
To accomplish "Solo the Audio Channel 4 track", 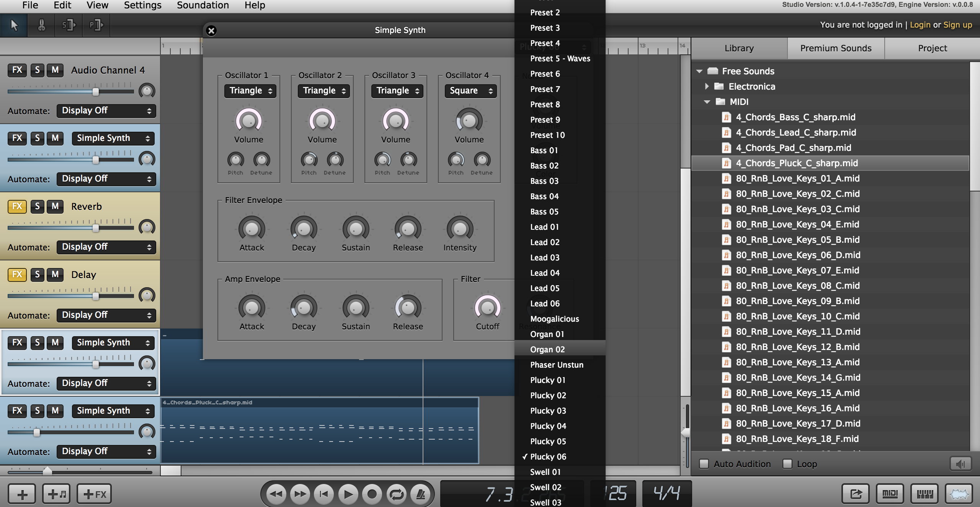I will click(x=37, y=70).
